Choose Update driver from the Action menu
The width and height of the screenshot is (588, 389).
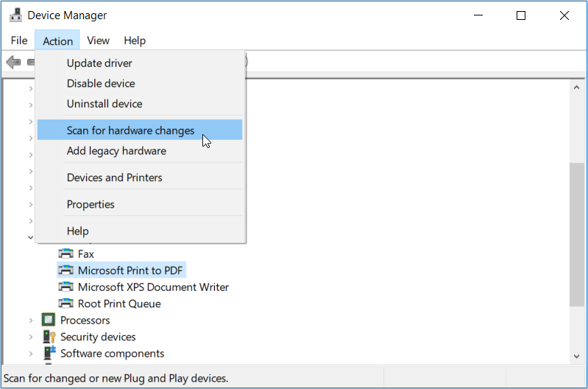140,63
